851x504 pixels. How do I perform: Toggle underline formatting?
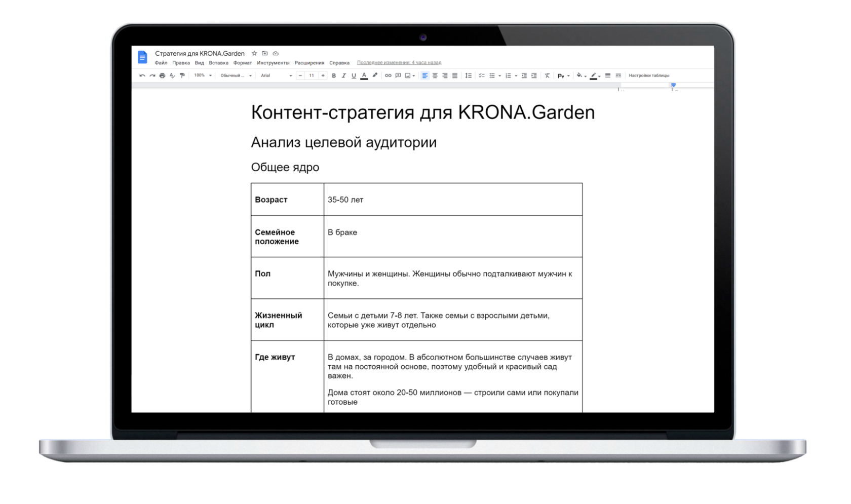coord(354,75)
